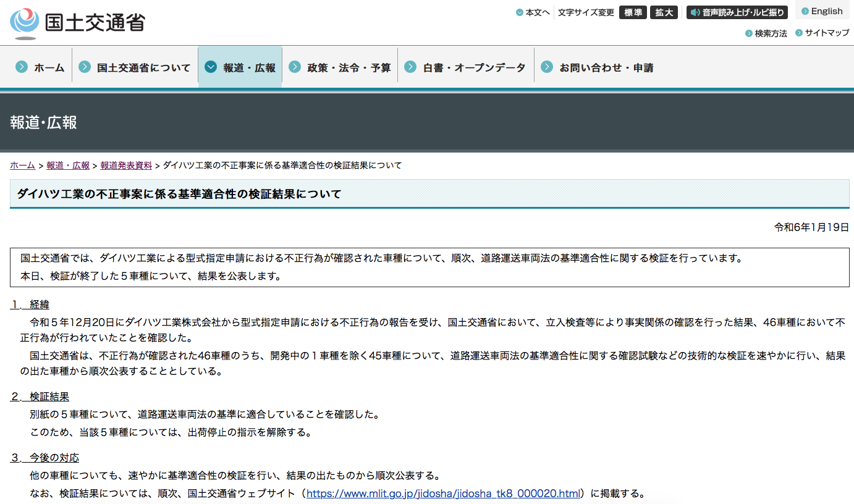Screen dimensions: 854x504
Task: Click the arrow icon beside English
Action: click(x=805, y=11)
